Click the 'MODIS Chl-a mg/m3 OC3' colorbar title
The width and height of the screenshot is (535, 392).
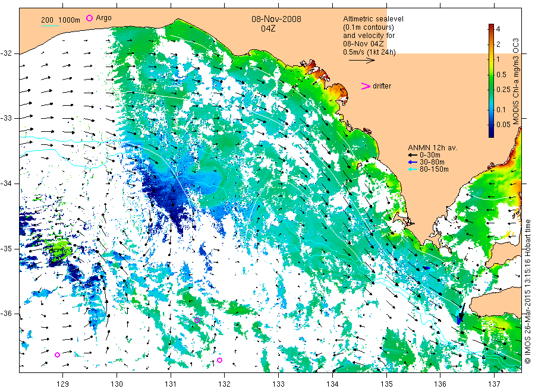[x=515, y=81]
